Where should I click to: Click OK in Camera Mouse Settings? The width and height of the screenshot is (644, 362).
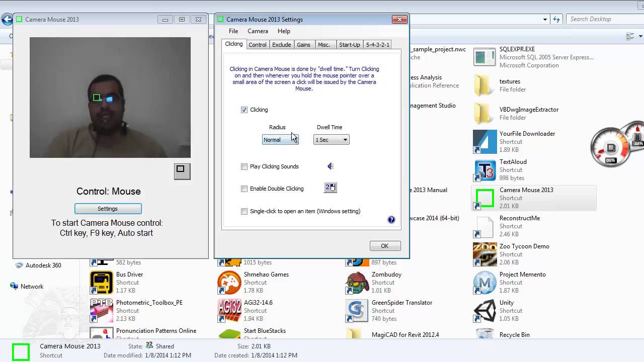coord(385,246)
